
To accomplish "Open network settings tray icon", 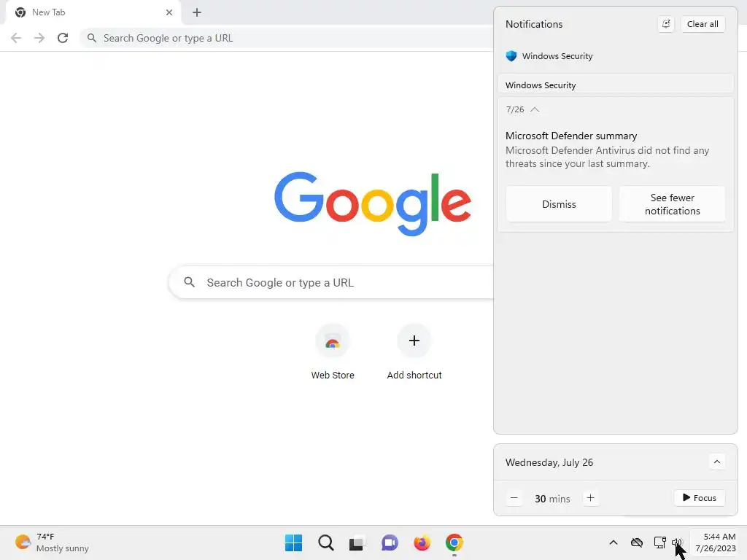I will tap(659, 542).
